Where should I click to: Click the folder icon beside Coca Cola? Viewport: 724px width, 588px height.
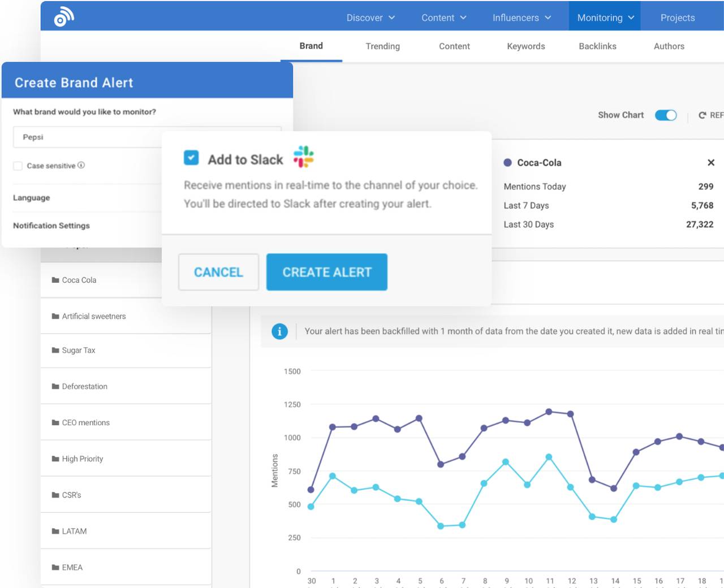pos(55,280)
